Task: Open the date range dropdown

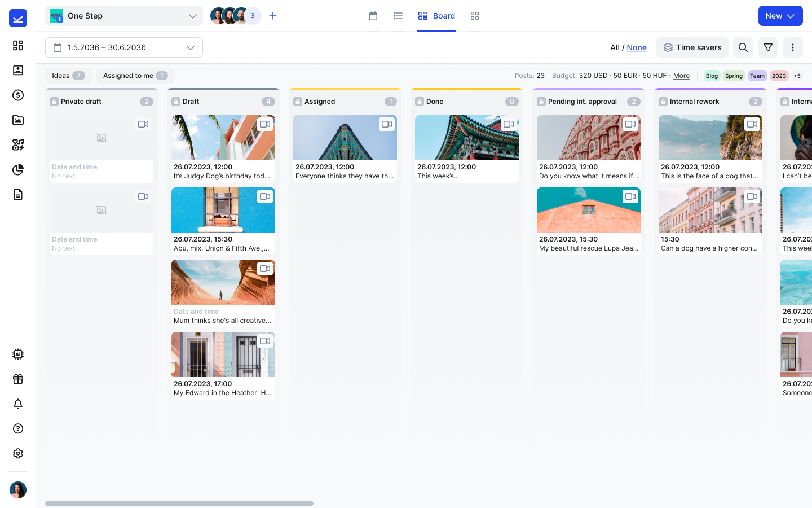Action: pyautogui.click(x=124, y=47)
